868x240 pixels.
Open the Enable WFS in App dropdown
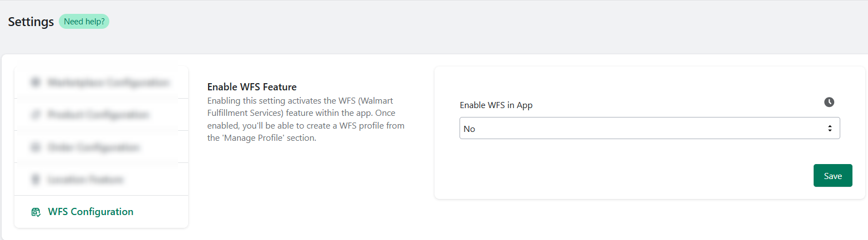pyautogui.click(x=649, y=128)
